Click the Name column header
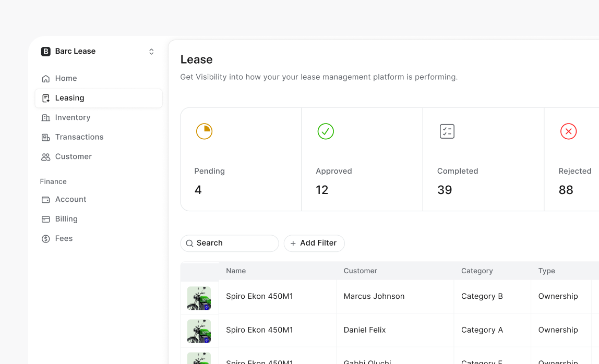 tap(236, 271)
